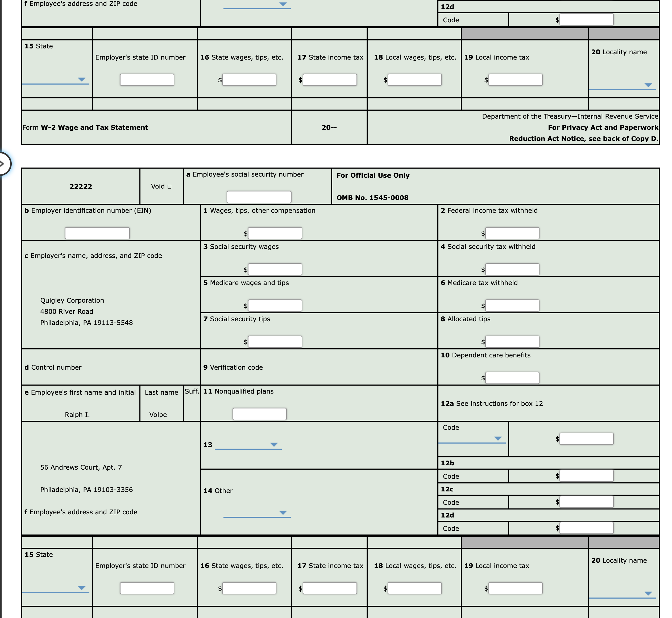672x618 pixels.
Task: Click the Allocated tips amount field
Action: 512,341
